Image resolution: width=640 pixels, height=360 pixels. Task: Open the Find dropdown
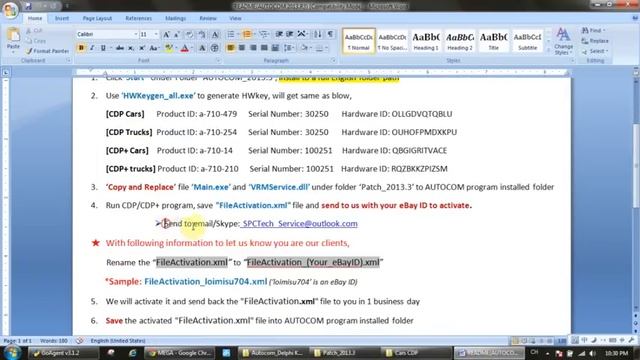click(x=594, y=31)
